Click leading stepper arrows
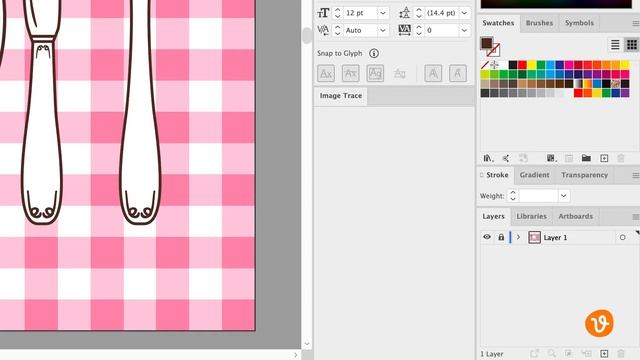Screen dimensions: 640x360 (x=419, y=13)
